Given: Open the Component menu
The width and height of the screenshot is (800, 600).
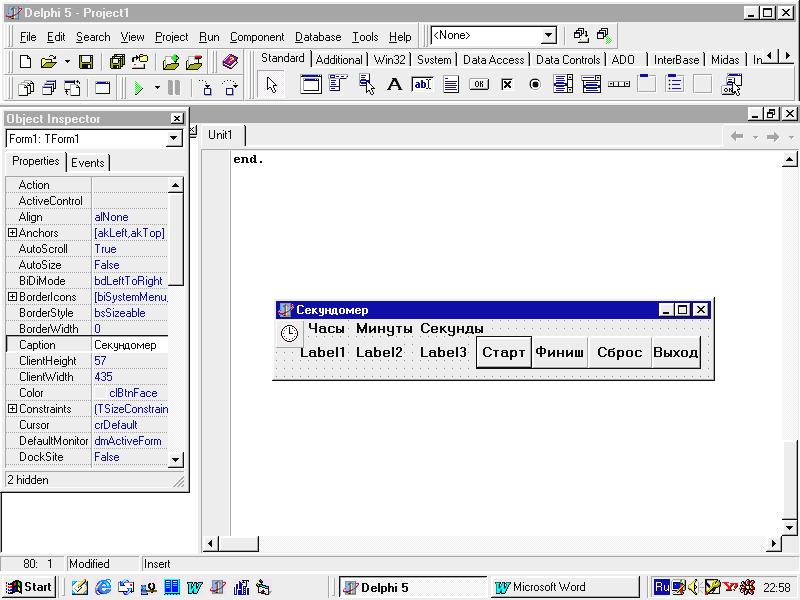Looking at the screenshot, I should click(257, 37).
